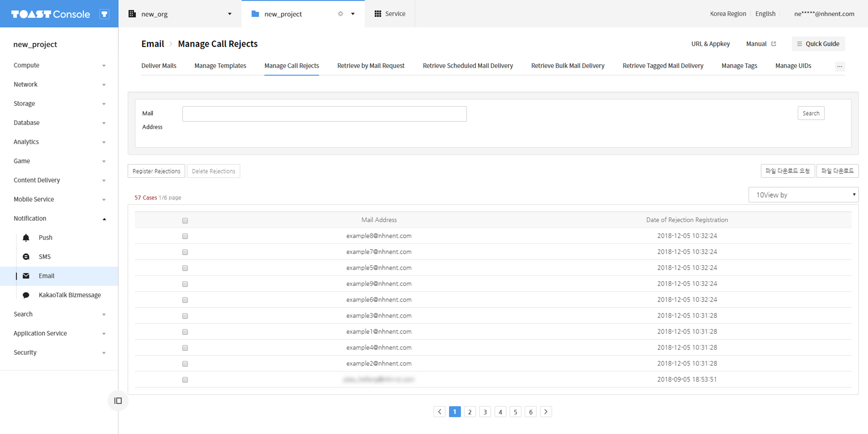The height and width of the screenshot is (434, 868).
Task: Open the 10View by dropdown
Action: point(803,195)
